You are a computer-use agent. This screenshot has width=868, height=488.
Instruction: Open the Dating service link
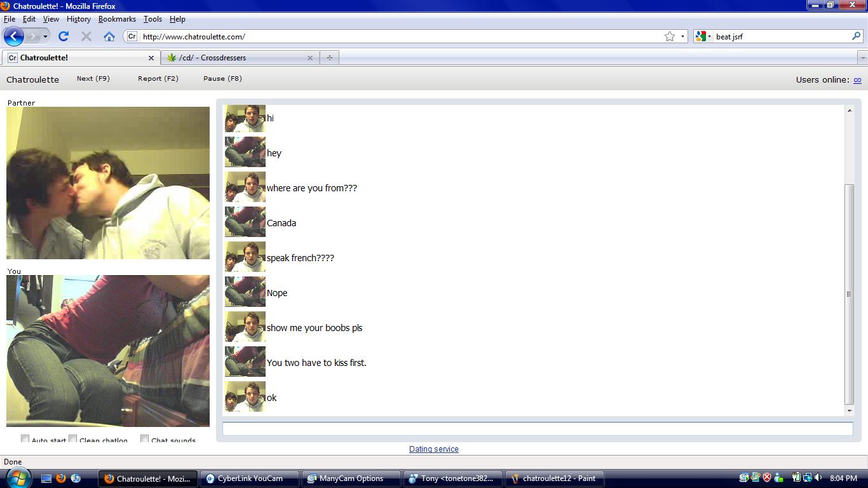[x=434, y=449]
